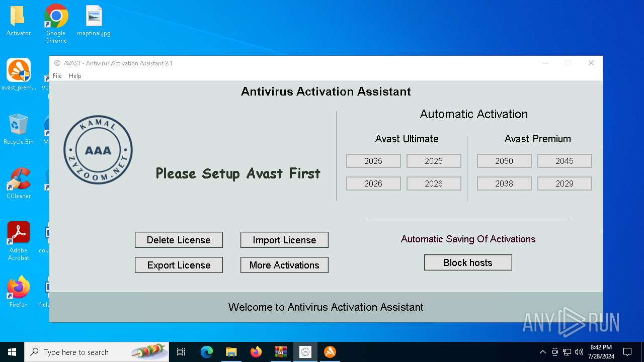Activate Avast Premium until 2045

(565, 161)
